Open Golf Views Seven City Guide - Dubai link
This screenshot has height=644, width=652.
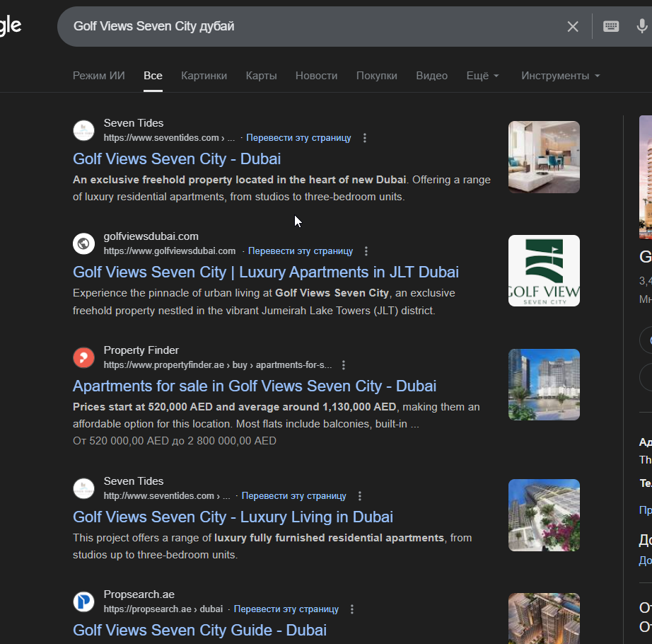[199, 631]
